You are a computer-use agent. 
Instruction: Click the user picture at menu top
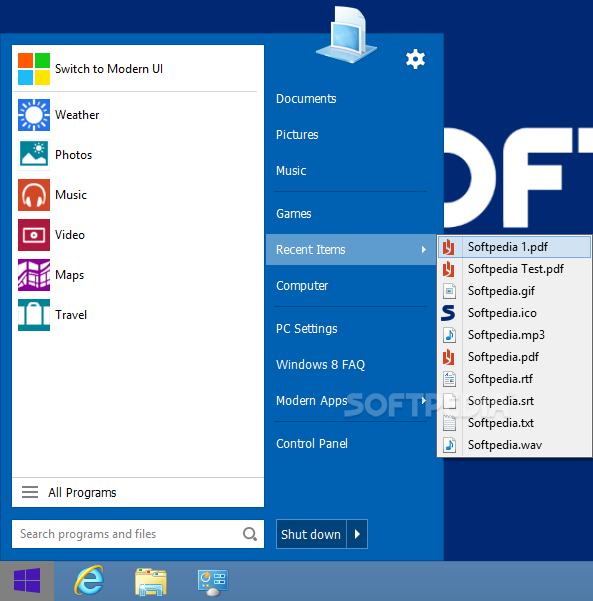tap(347, 34)
